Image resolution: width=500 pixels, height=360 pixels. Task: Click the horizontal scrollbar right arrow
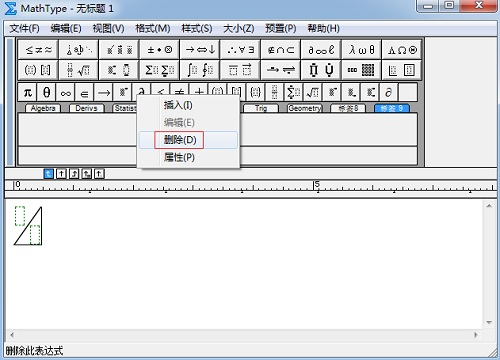pyautogui.click(x=476, y=335)
